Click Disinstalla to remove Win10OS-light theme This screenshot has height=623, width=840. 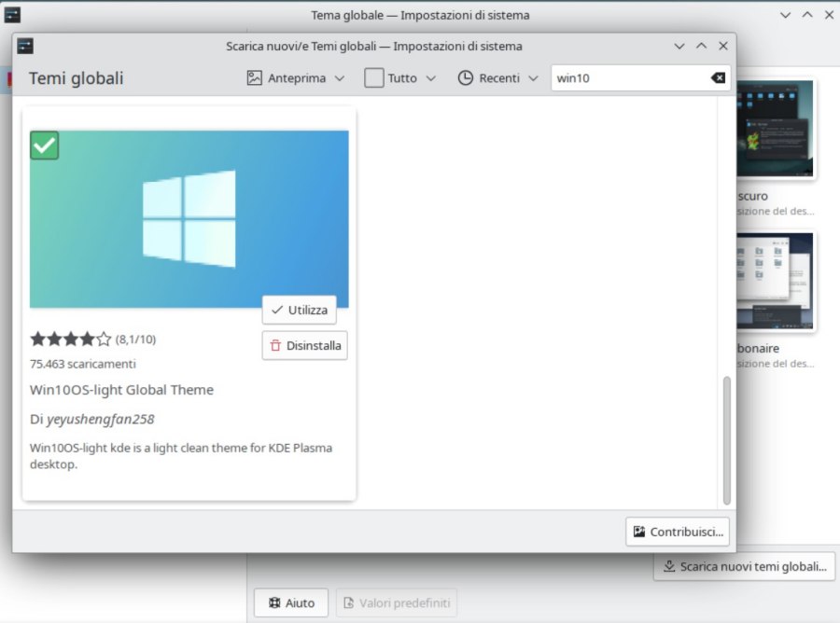click(x=305, y=346)
